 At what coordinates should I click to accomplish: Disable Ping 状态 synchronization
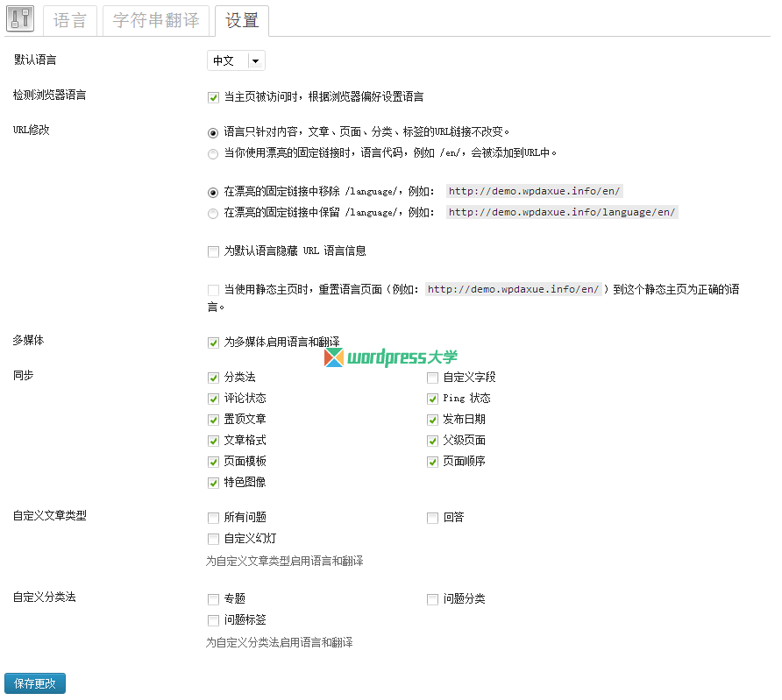pos(432,398)
